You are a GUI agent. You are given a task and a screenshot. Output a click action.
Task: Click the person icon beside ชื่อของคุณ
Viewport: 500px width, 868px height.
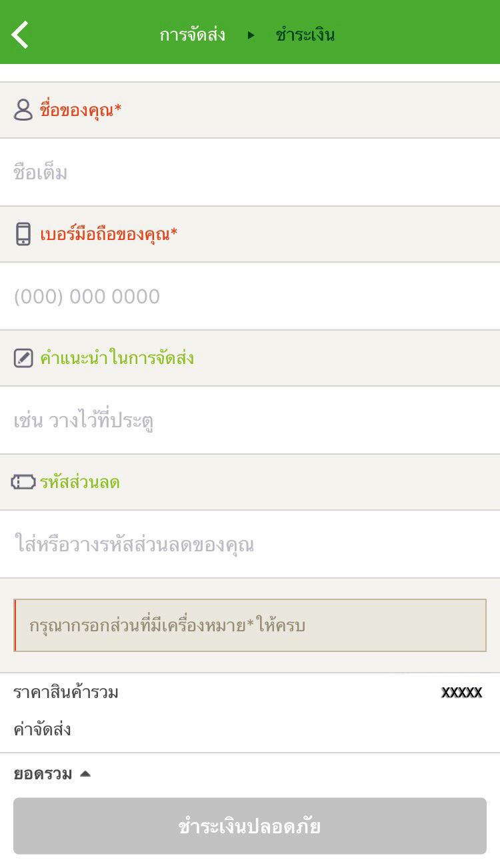[x=23, y=110]
